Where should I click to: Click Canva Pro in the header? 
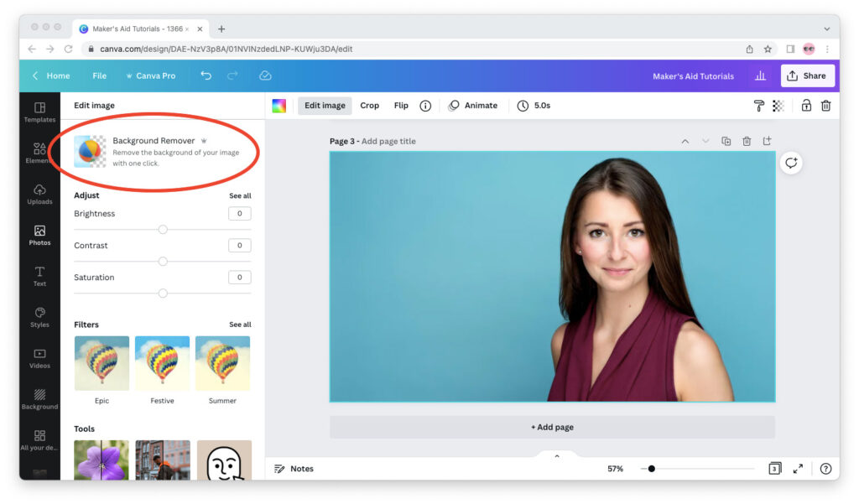[x=151, y=75]
